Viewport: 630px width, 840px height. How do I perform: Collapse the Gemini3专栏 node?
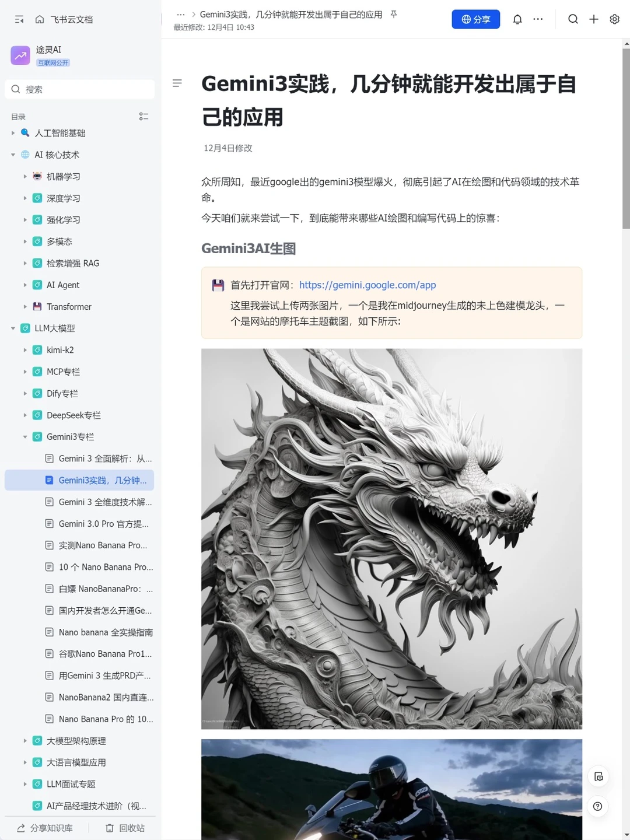click(25, 437)
